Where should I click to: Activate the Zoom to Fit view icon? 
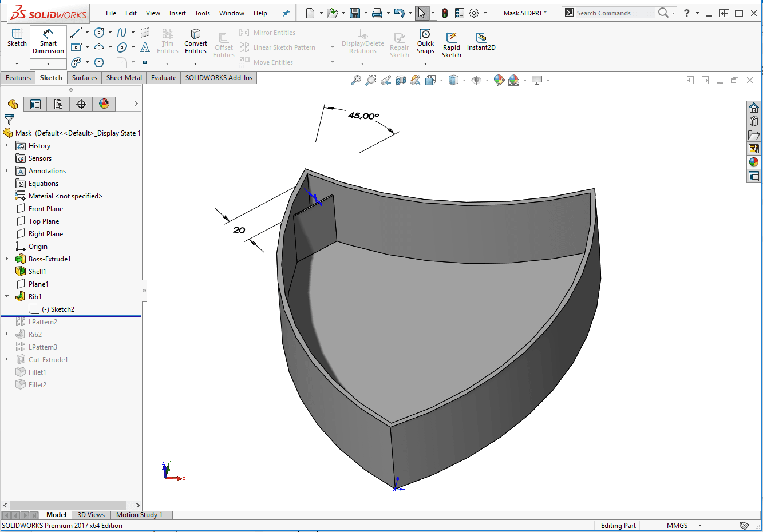(356, 81)
